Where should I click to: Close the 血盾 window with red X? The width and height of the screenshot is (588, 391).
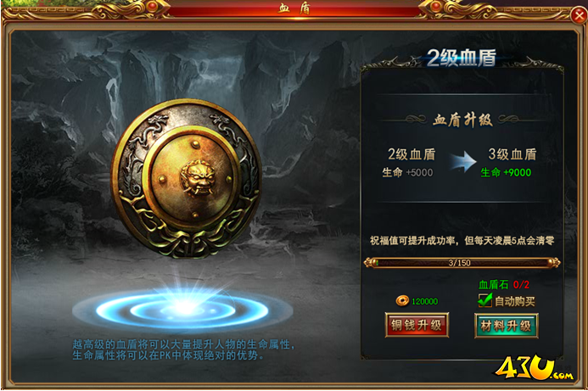coord(579,16)
